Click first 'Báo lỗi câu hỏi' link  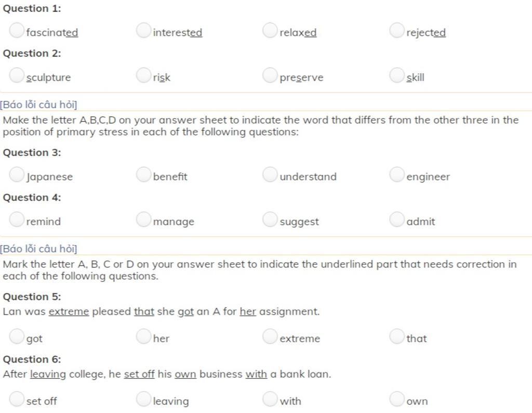pyautogui.click(x=38, y=105)
